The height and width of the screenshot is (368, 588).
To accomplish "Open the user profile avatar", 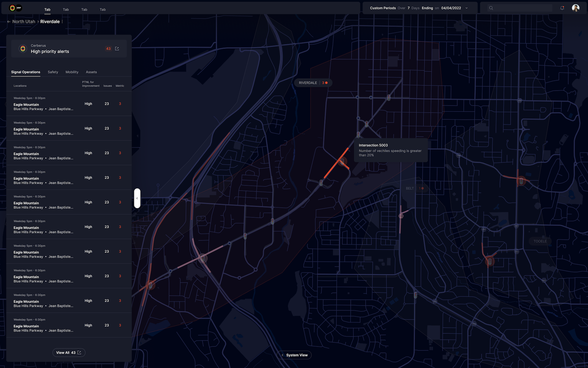I will pyautogui.click(x=576, y=8).
